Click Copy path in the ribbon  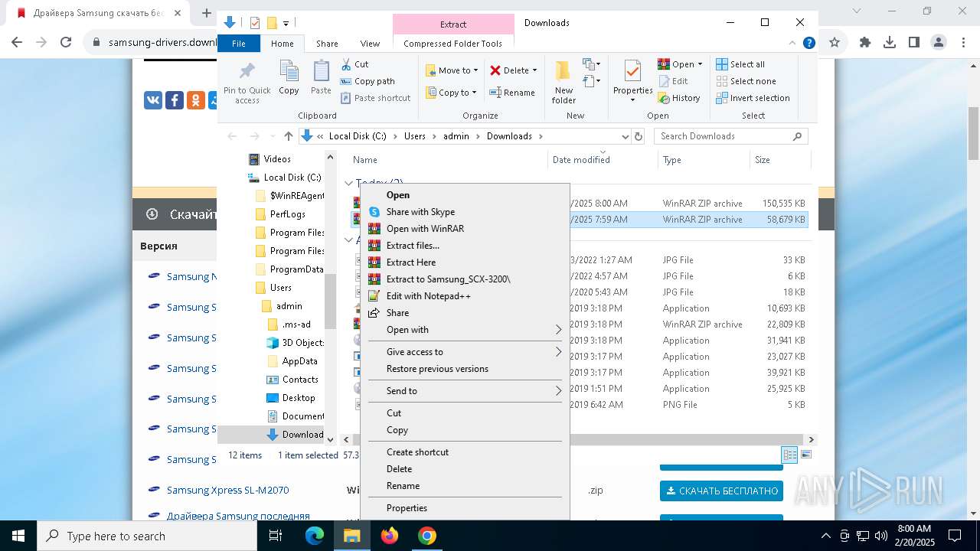click(x=367, y=81)
